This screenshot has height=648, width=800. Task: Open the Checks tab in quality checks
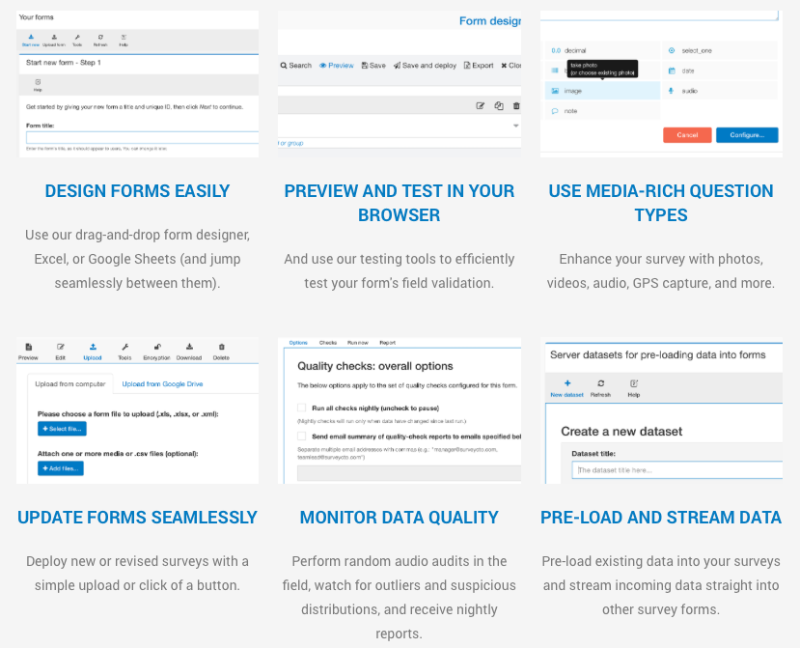(x=328, y=343)
